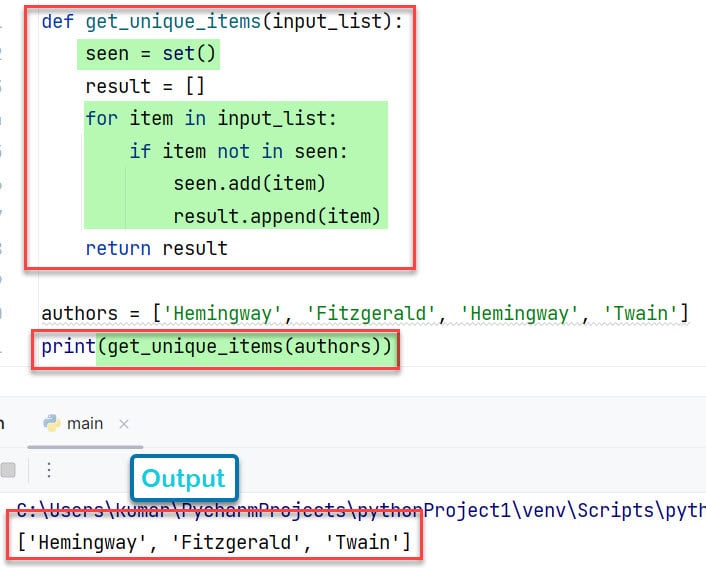Click the output list ['Hemingway', 'Fitzgerald', 'Twain']
The image size is (706, 568).
(x=214, y=542)
